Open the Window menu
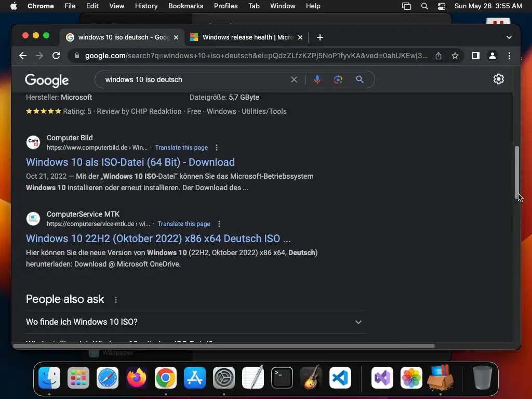532x399 pixels. [x=283, y=6]
